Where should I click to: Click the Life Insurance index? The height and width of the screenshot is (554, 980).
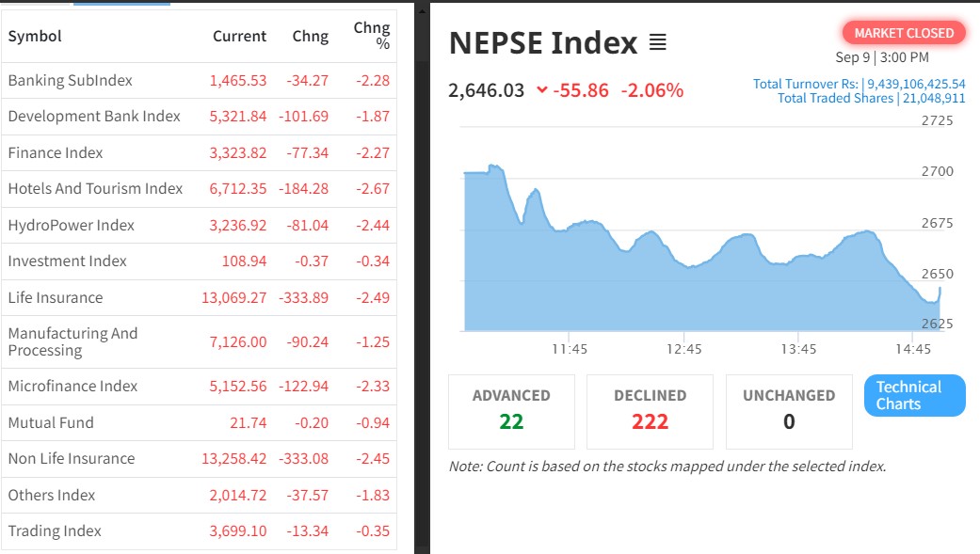(56, 298)
